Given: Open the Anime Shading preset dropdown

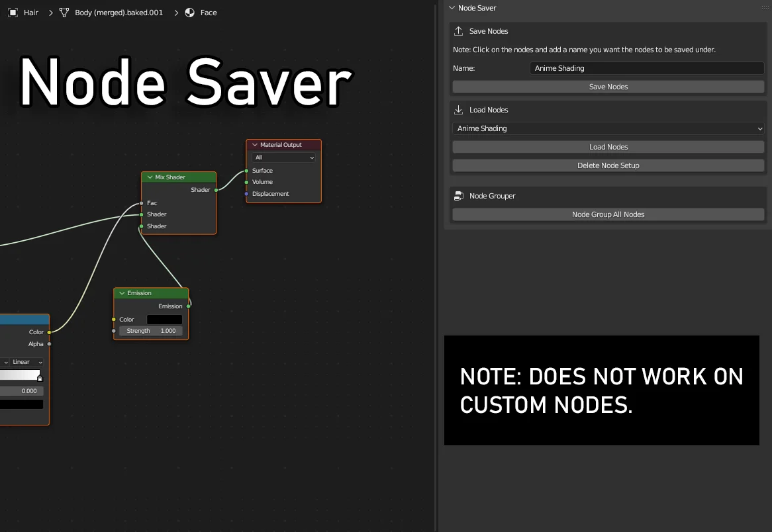Looking at the screenshot, I should tap(608, 128).
